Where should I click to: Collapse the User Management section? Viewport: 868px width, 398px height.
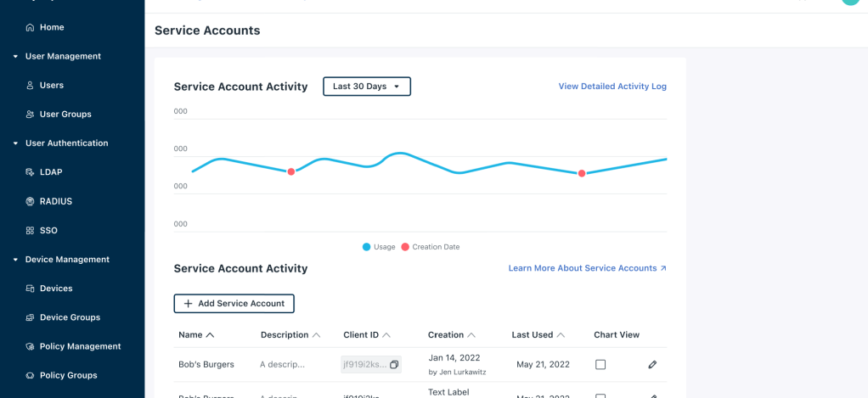15,57
